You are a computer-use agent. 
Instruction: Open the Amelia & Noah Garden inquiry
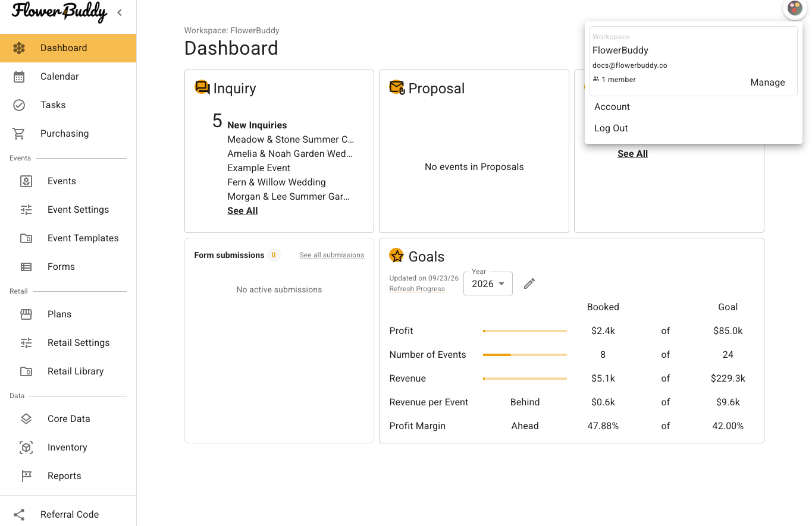click(x=290, y=154)
